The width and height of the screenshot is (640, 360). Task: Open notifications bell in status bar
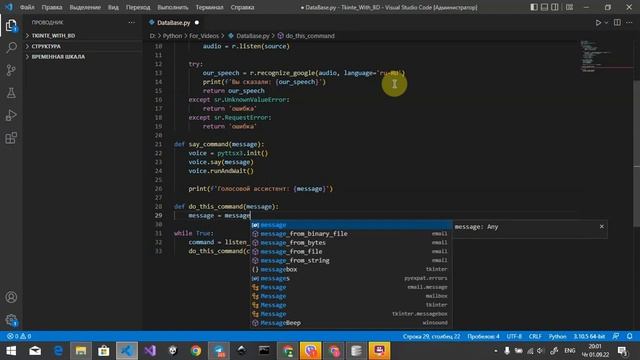(x=629, y=336)
